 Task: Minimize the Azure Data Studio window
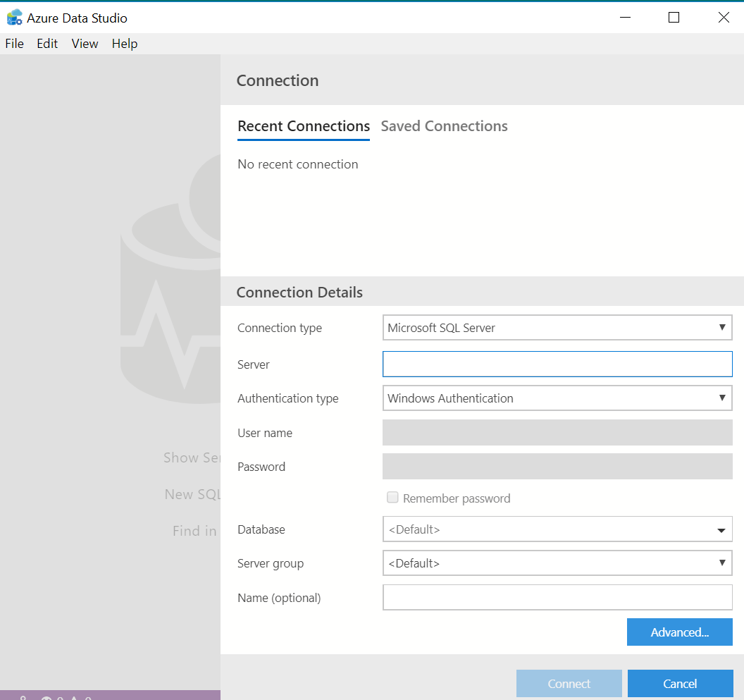624,18
